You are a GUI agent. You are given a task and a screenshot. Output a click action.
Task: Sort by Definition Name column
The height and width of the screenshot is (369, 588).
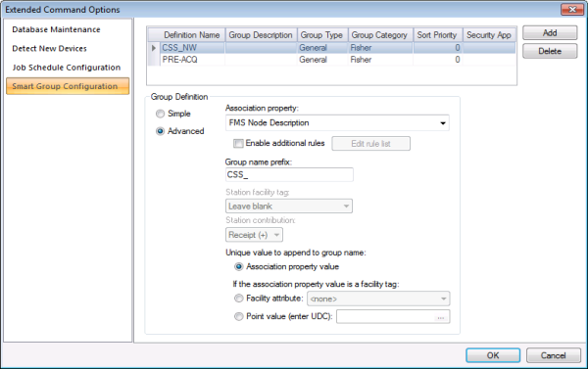[192, 35]
